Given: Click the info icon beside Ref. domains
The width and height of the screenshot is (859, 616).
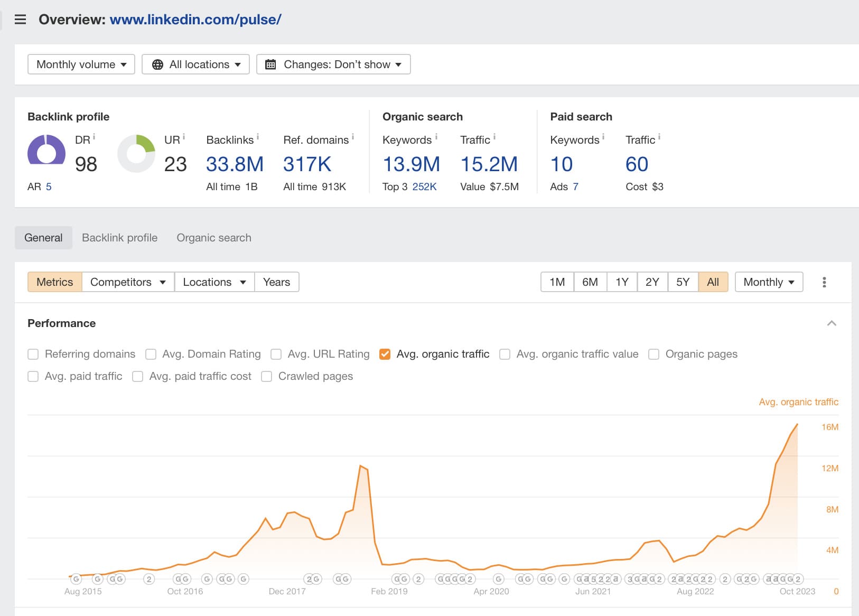Looking at the screenshot, I should (x=353, y=137).
